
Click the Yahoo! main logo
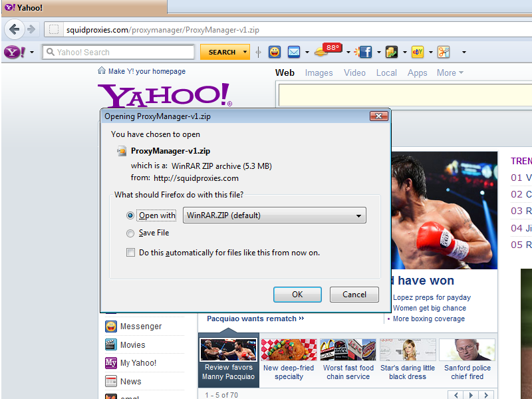point(165,95)
